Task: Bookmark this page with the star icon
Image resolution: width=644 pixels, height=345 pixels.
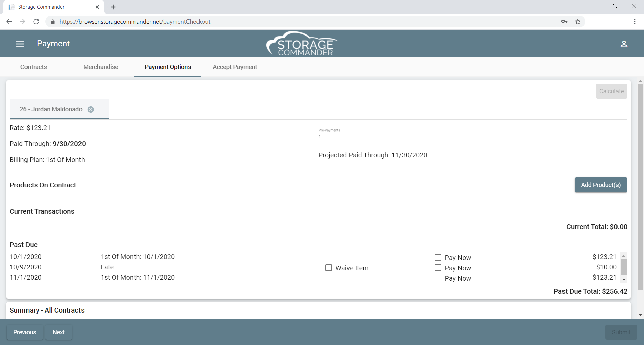Action: (578, 21)
